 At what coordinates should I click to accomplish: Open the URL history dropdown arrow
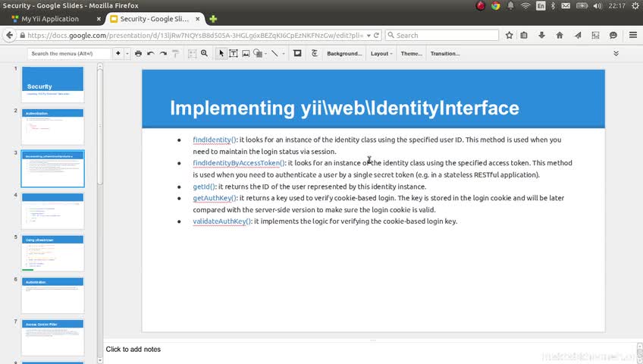[x=369, y=36]
